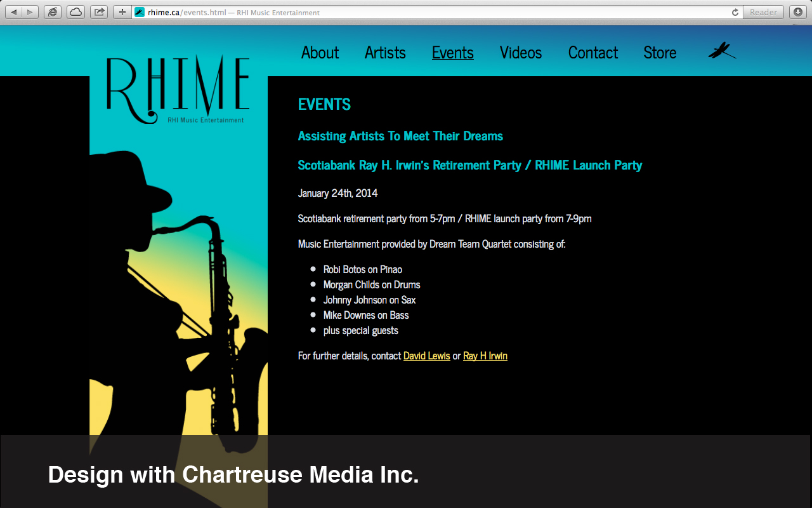Image resolution: width=812 pixels, height=508 pixels.
Task: Click the rhime.ca address field
Action: click(431, 12)
